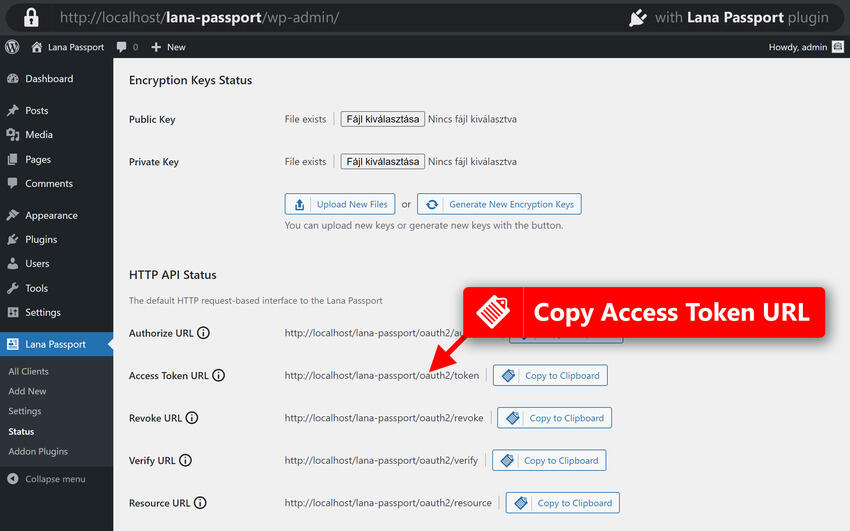Click the Tools wrench icon

pyautogui.click(x=13, y=288)
